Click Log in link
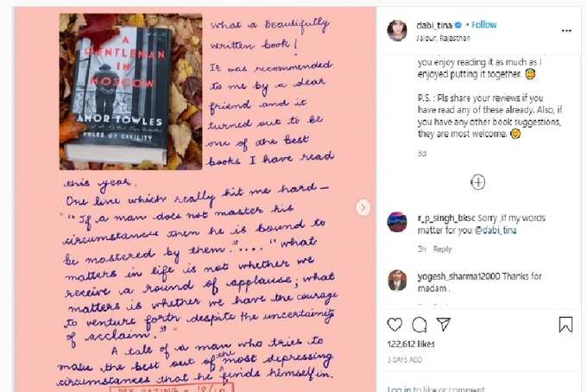 coord(399,389)
